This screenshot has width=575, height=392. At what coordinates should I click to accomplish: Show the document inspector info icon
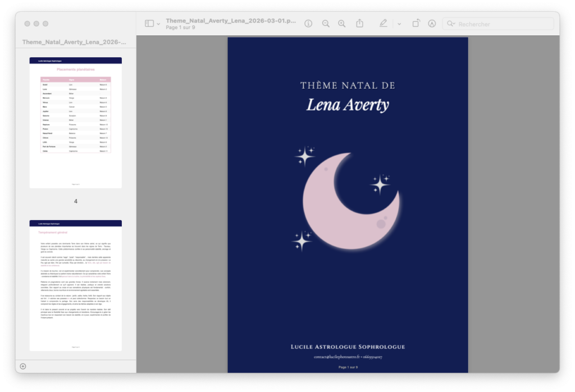click(x=308, y=24)
